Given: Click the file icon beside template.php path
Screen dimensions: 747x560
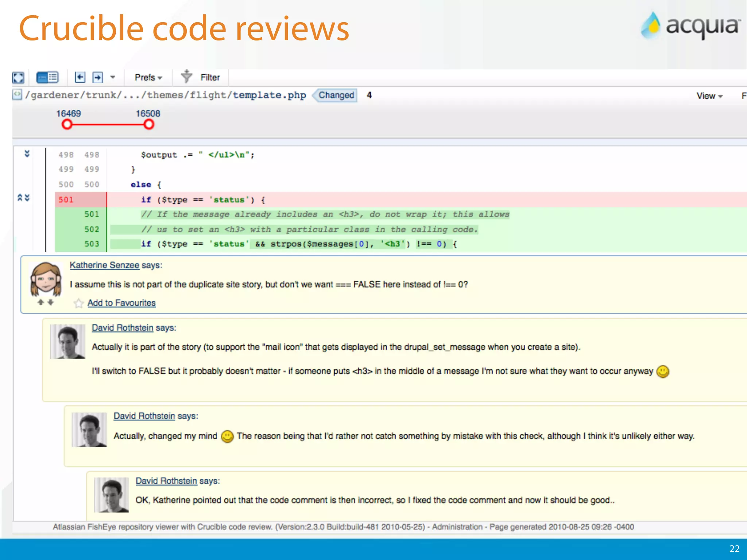Looking at the screenshot, I should (17, 95).
